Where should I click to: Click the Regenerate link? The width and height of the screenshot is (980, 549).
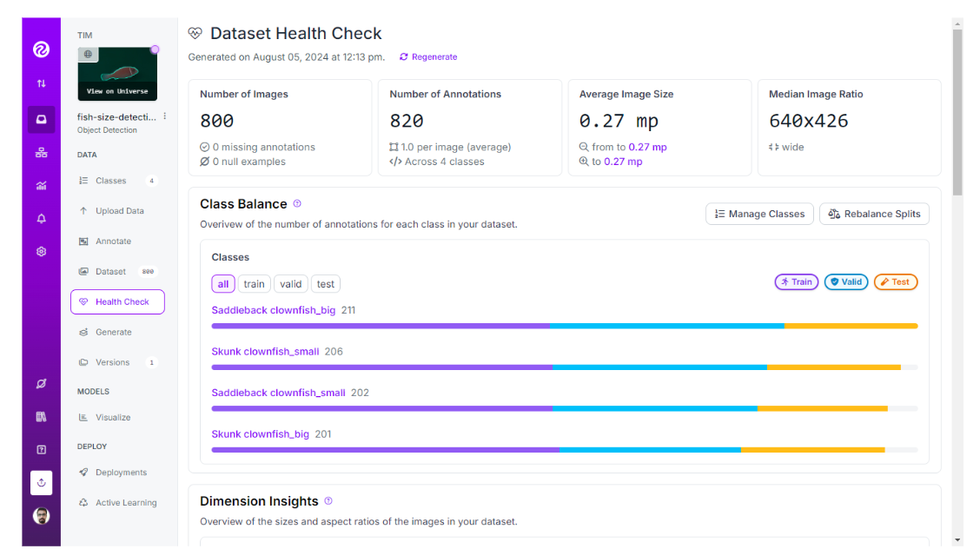point(428,57)
